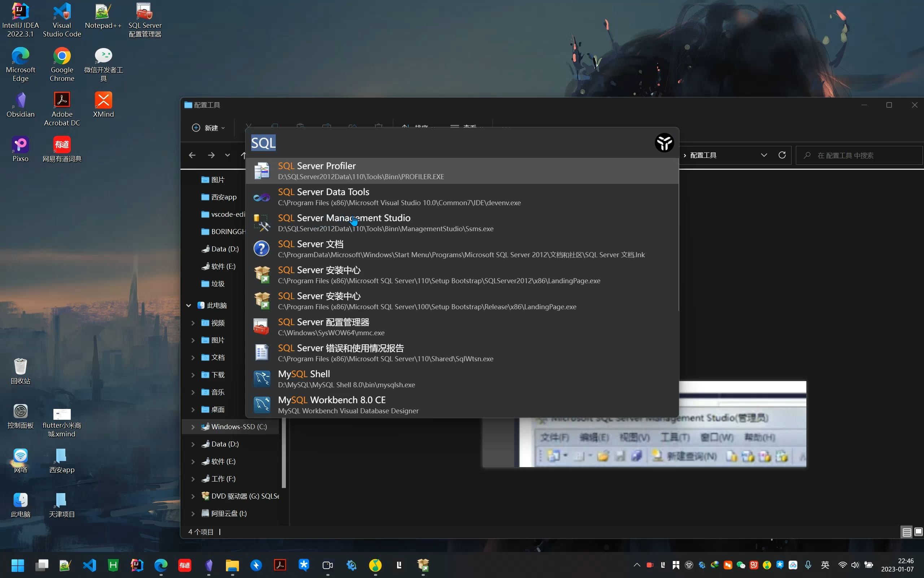Open Obsidian desktop shortcut
Viewport: 924px width, 578px height.
click(x=20, y=104)
